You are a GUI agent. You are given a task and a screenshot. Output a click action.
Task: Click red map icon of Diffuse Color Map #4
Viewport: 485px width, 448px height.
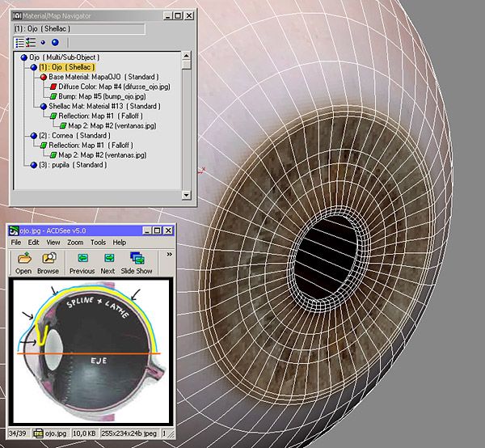coord(53,87)
